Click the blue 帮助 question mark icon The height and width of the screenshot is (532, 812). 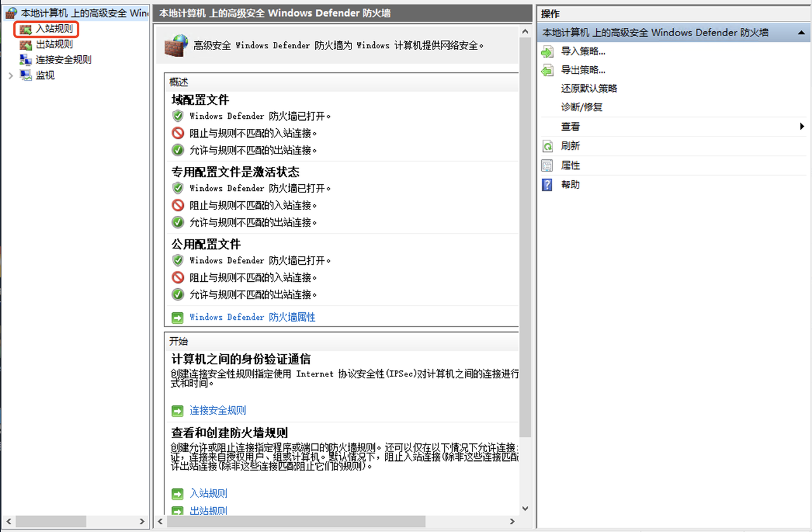click(x=547, y=185)
